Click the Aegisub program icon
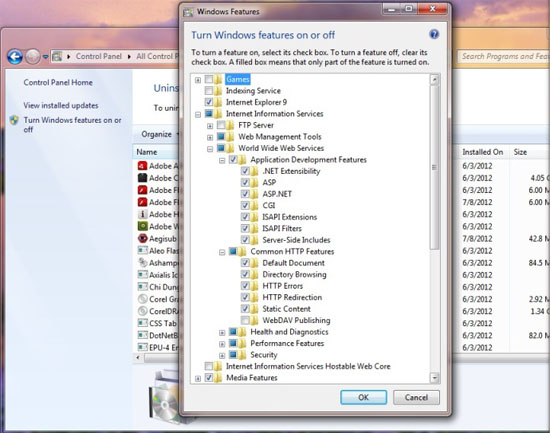The image size is (550, 433). [x=142, y=239]
